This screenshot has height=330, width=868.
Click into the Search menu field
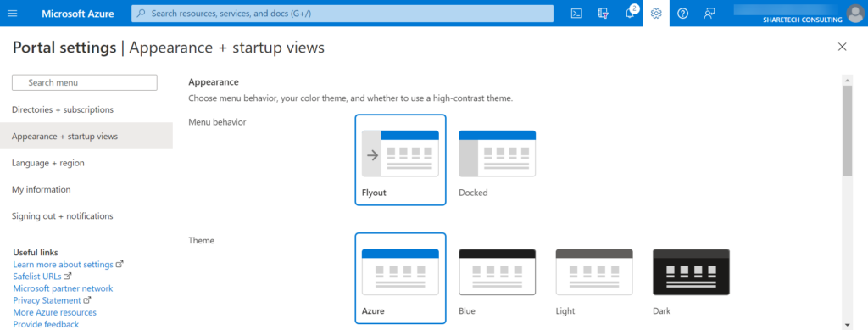pyautogui.click(x=85, y=82)
